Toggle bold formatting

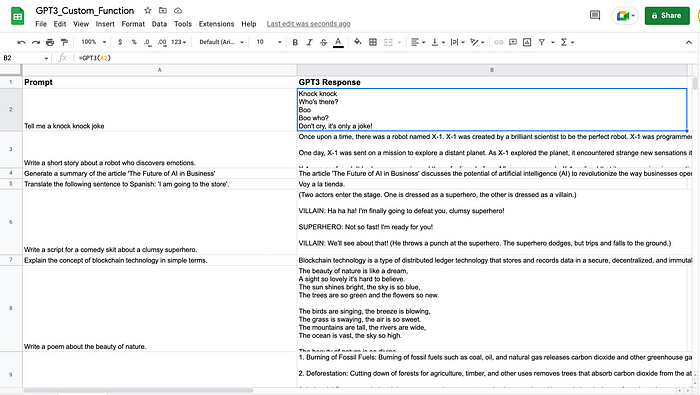(295, 42)
